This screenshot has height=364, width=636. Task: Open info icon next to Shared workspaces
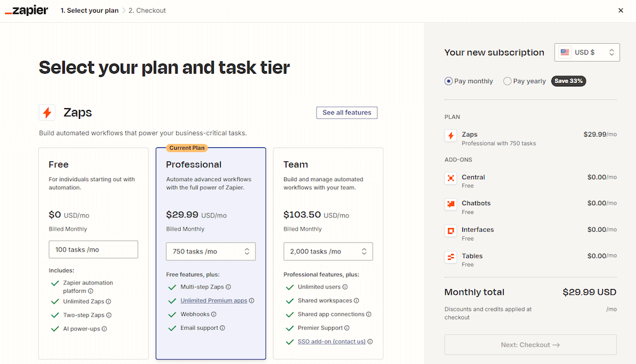356,300
